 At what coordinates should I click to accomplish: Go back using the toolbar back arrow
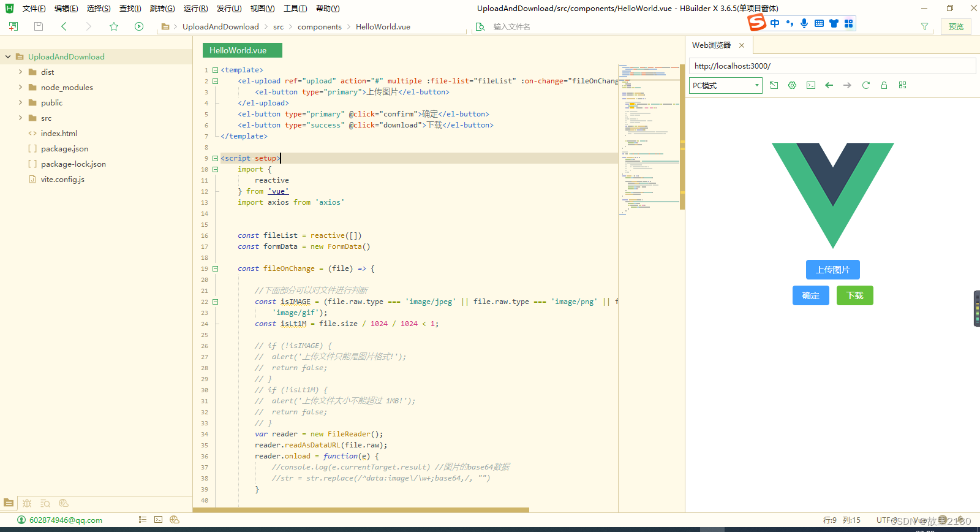[x=64, y=26]
